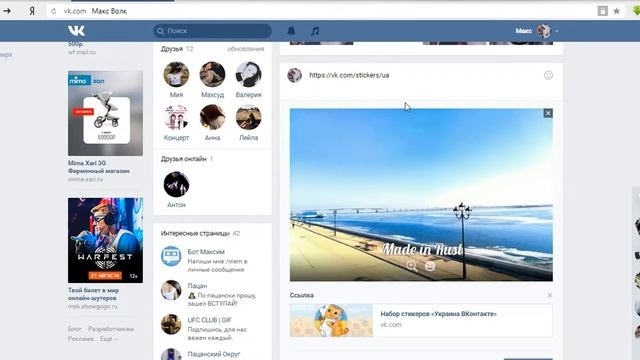
Task: Open friend Мия's avatar
Action: [176, 74]
